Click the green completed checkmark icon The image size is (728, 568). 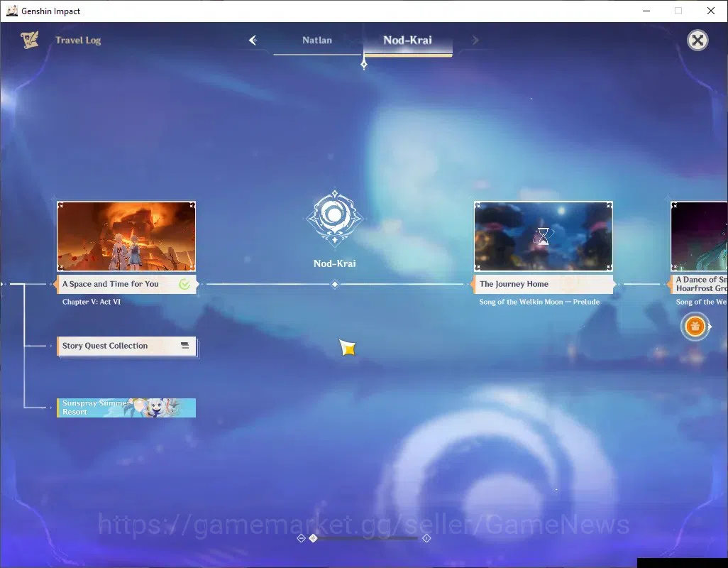[x=184, y=284]
